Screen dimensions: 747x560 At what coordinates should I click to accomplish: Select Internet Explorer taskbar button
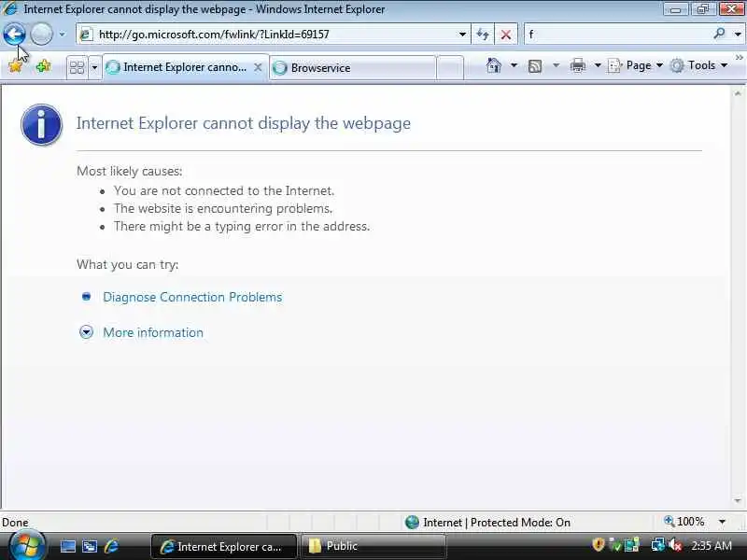(224, 546)
